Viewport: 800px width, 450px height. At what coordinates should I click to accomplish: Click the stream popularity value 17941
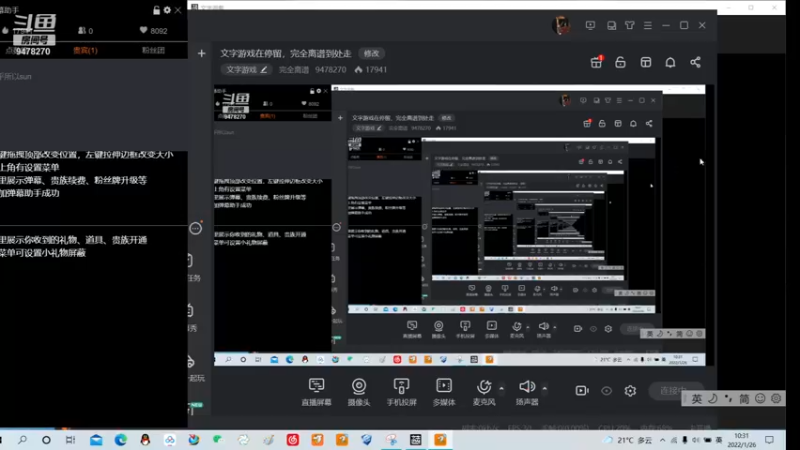(371, 69)
